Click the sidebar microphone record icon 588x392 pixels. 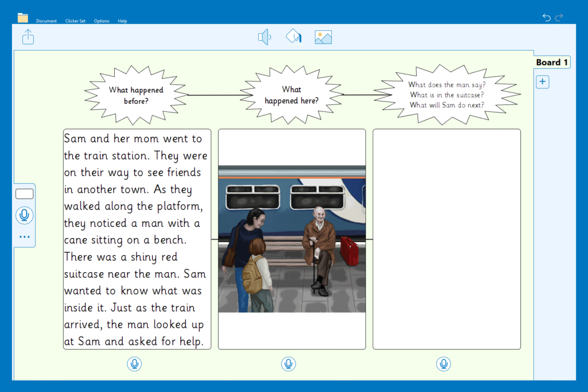24,215
